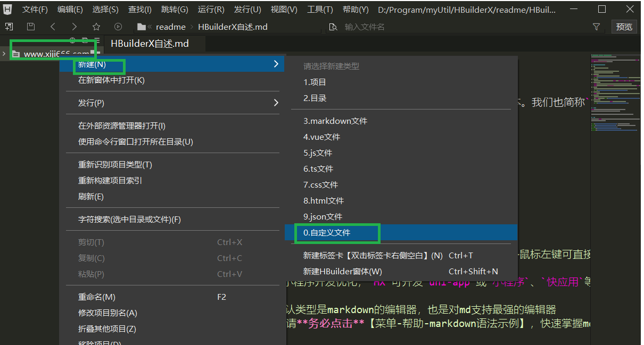644x345 pixels.
Task: Choose 重命名(M) in the context menu
Action: coord(172,297)
